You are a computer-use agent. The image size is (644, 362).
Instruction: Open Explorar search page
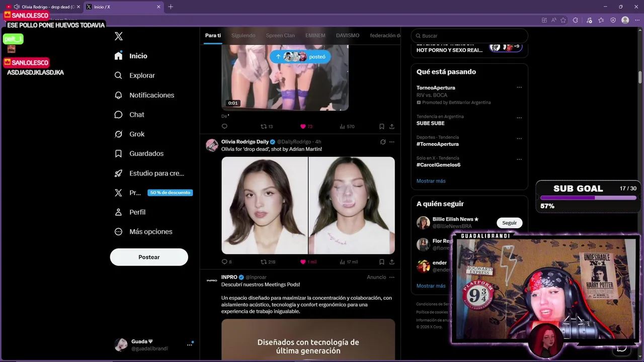[134, 75]
